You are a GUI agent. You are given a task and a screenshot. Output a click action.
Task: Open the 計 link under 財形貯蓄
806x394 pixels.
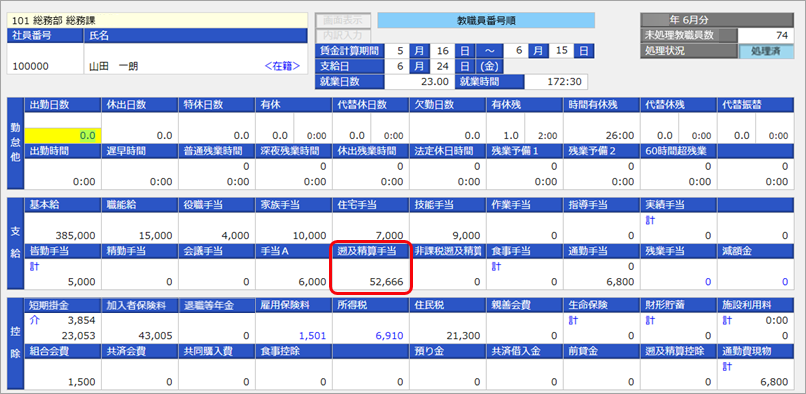(650, 320)
